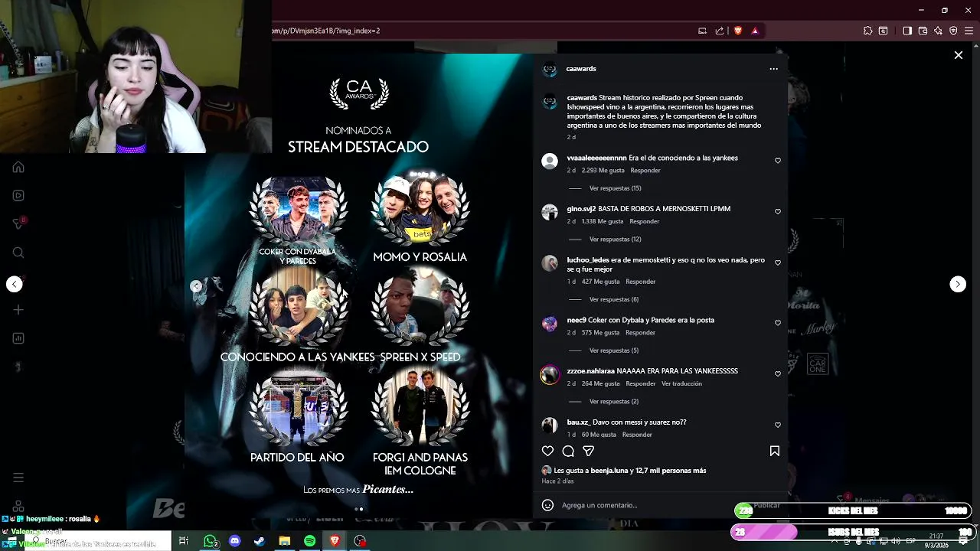Like gino.svj2's comment
This screenshot has height=551, width=980.
pyautogui.click(x=777, y=211)
